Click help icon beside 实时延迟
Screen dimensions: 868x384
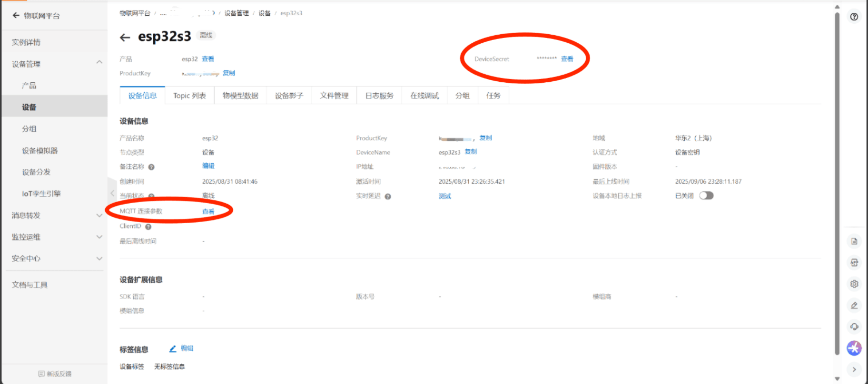(x=388, y=197)
